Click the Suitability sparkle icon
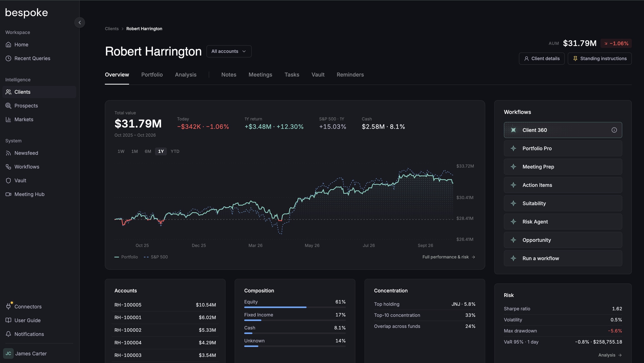 514,203
